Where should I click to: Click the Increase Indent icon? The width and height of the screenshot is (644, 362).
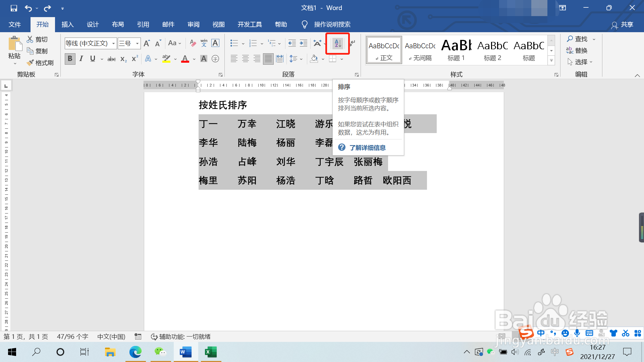click(x=303, y=43)
